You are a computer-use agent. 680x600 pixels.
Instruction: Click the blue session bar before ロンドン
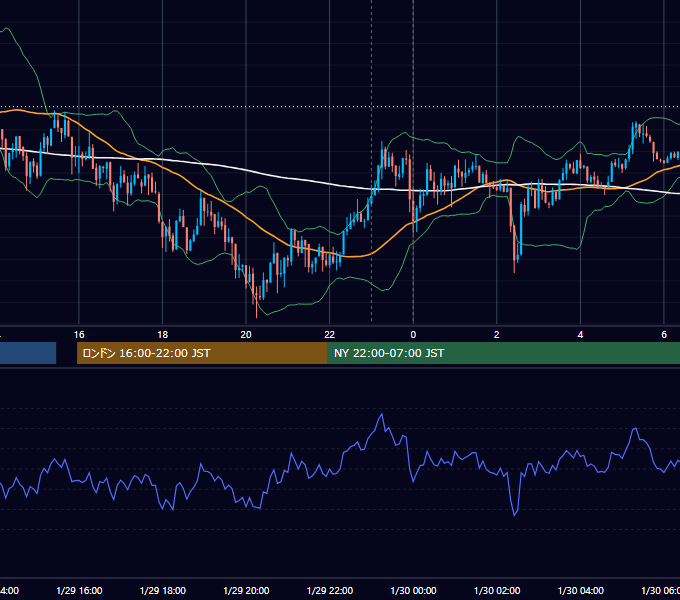point(28,353)
